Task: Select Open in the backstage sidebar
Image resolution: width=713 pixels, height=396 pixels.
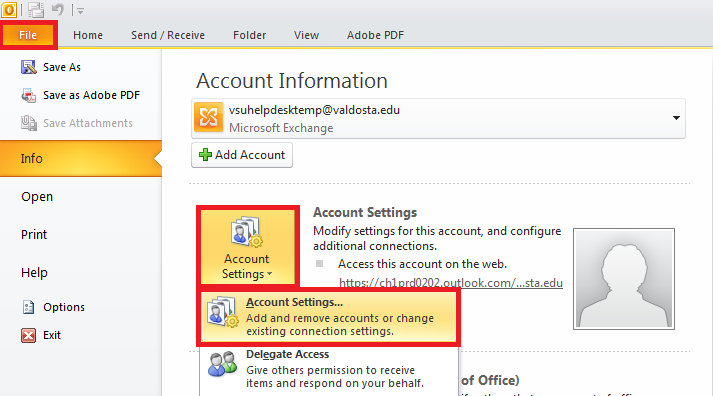Action: [37, 197]
